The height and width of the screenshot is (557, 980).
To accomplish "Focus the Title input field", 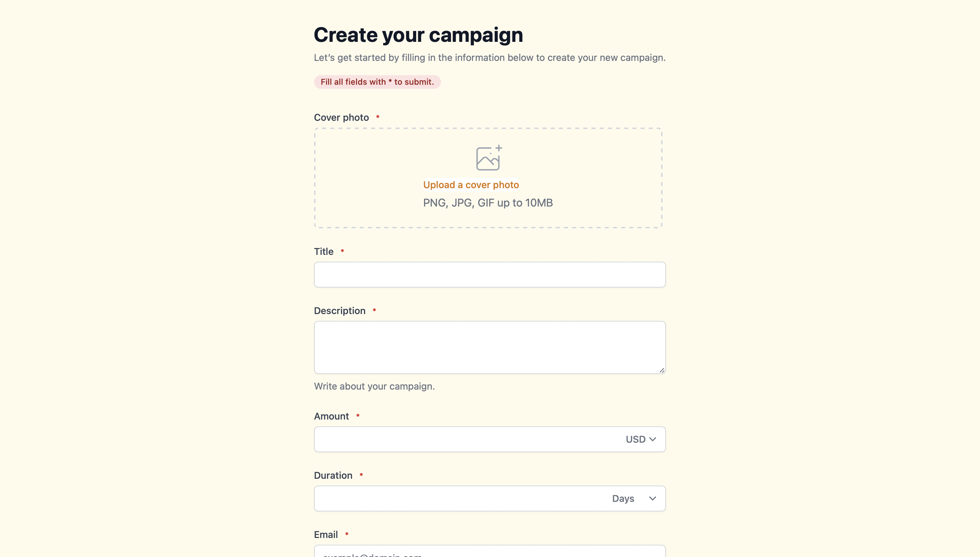I will 490,274.
